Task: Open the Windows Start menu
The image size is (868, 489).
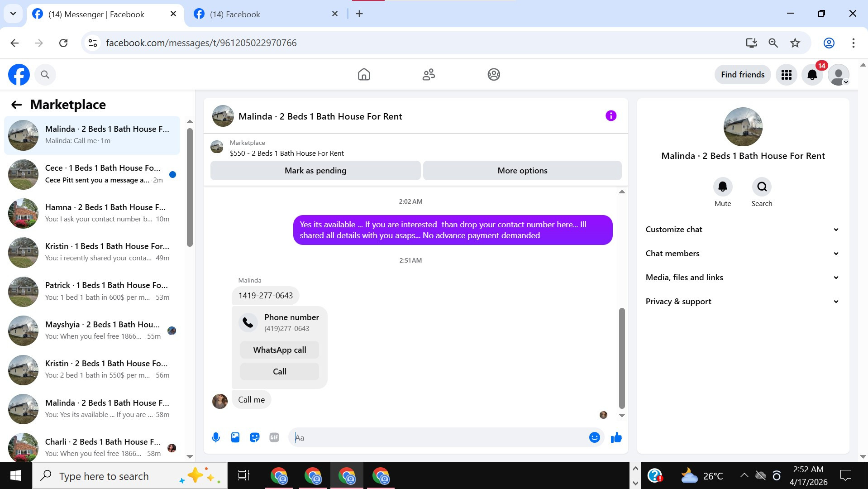Action: (x=16, y=475)
